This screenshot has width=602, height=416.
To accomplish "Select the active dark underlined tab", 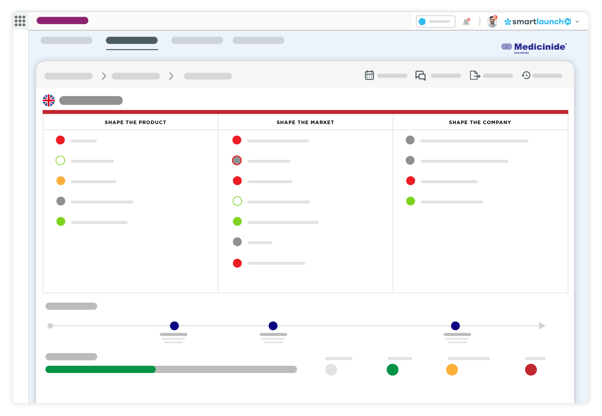I will pos(132,40).
